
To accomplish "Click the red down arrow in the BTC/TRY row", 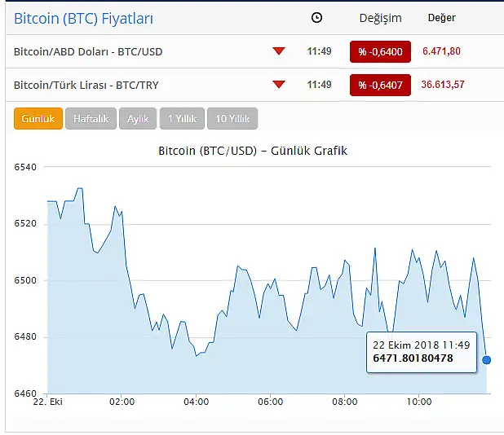I will tap(279, 85).
